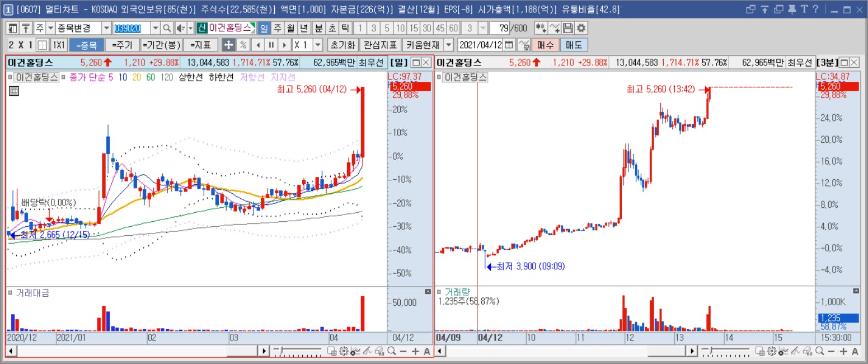Open the dropdown arrow beside the speaker icon
Viewport: 868px width, 364px height.
[x=190, y=28]
